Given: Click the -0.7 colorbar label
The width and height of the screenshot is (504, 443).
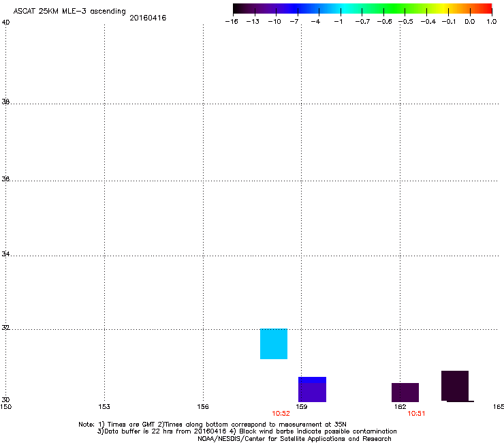Looking at the screenshot, I should [362, 22].
